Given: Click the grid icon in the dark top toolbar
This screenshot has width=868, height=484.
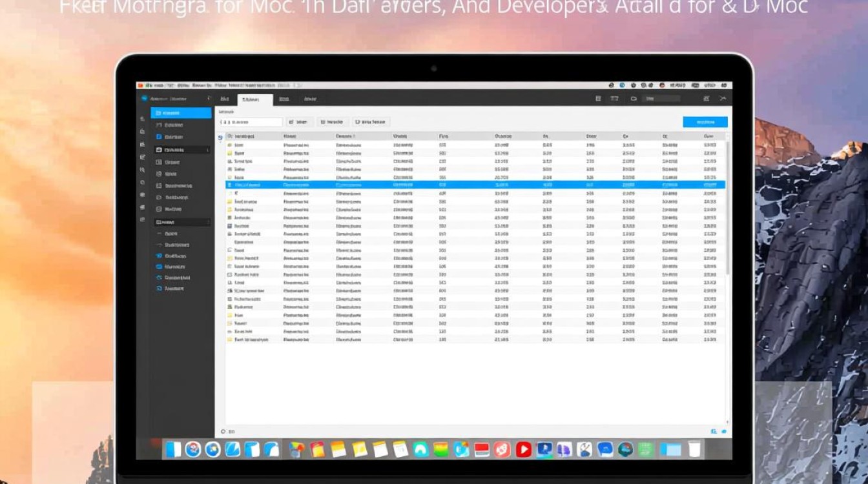Looking at the screenshot, I should tap(597, 99).
